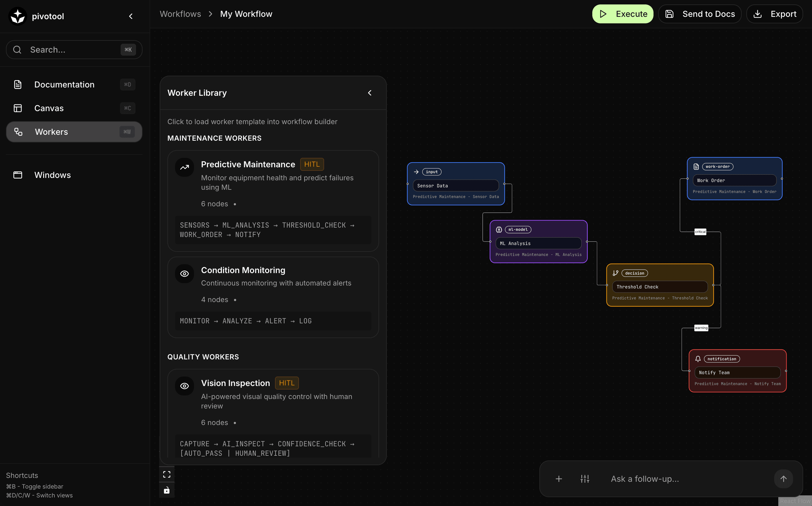
Task: Click the Predictive Maintenance trend icon
Action: pos(185,167)
